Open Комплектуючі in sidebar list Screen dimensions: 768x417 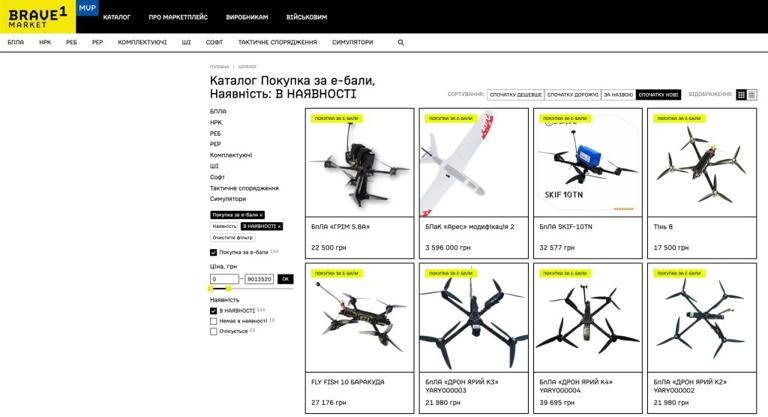(231, 155)
